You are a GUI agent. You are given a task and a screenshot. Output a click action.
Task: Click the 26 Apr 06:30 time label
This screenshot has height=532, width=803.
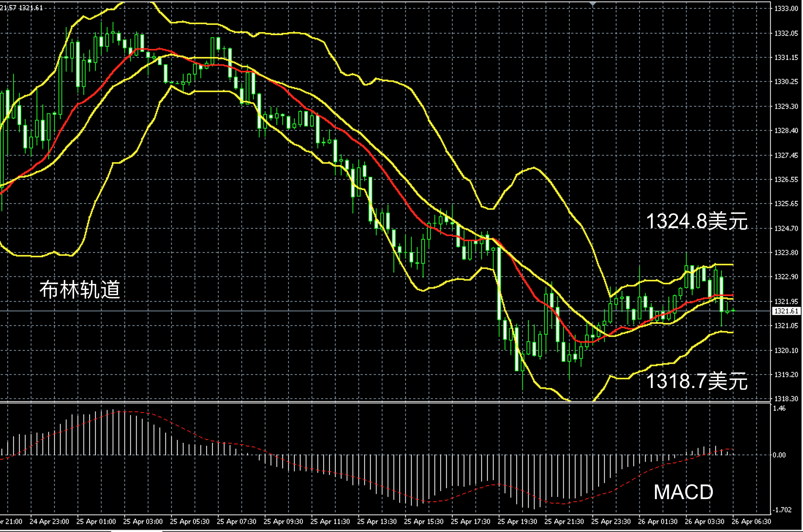click(x=751, y=521)
